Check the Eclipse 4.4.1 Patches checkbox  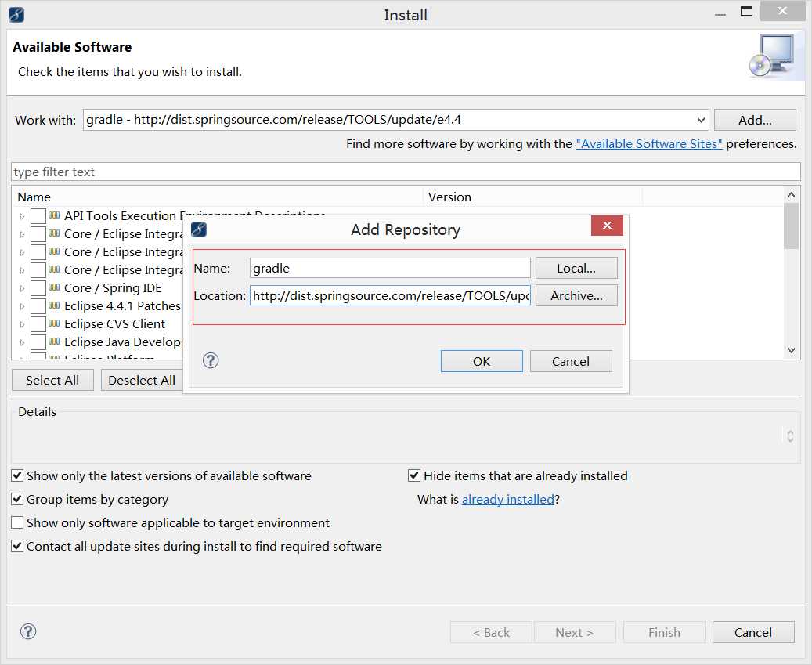(x=38, y=306)
